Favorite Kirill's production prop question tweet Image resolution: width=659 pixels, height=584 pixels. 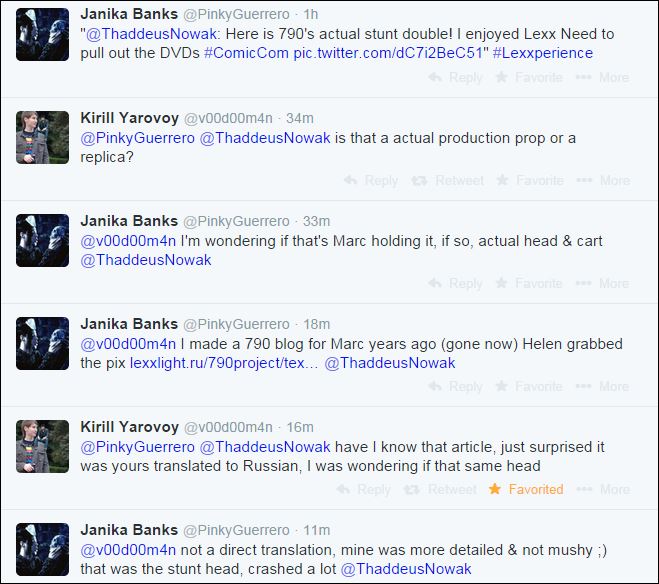[530, 181]
